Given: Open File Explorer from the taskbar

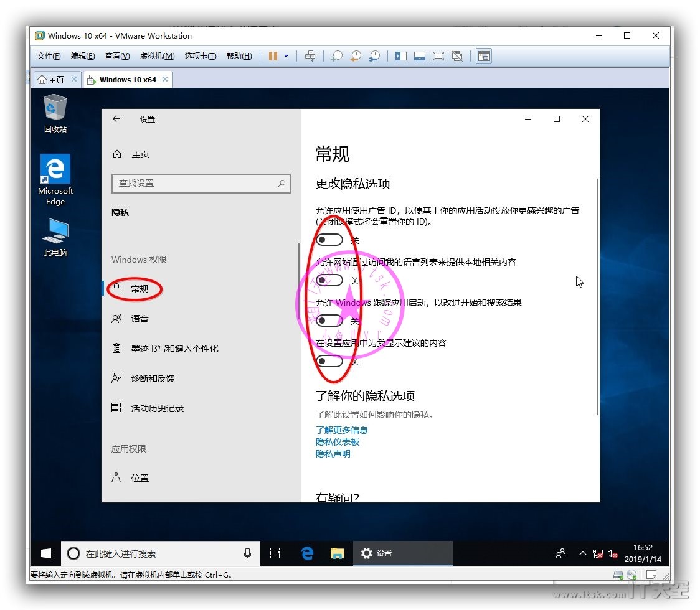Looking at the screenshot, I should 337,553.
